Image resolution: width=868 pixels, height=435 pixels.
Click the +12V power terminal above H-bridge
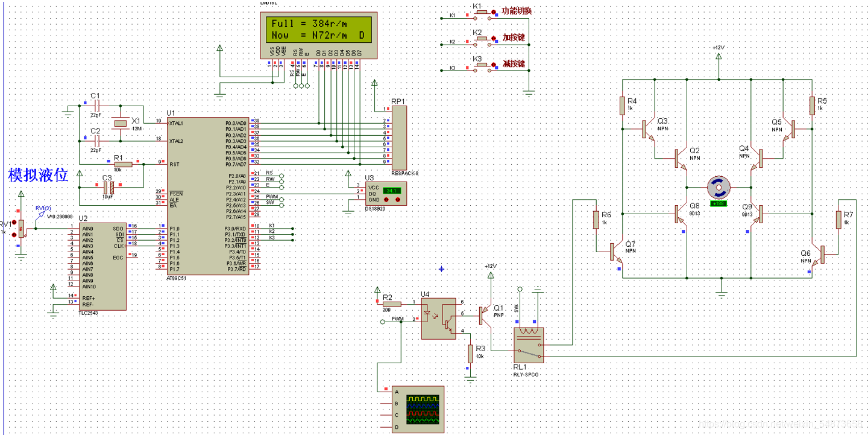[x=719, y=56]
